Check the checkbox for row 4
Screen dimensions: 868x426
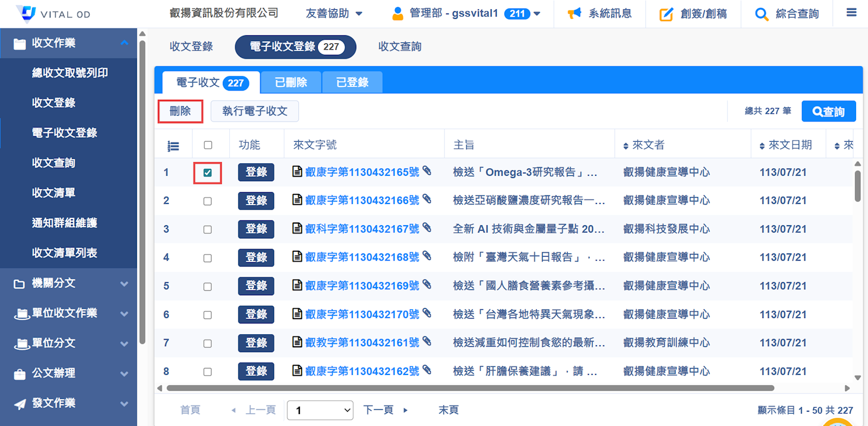point(208,258)
